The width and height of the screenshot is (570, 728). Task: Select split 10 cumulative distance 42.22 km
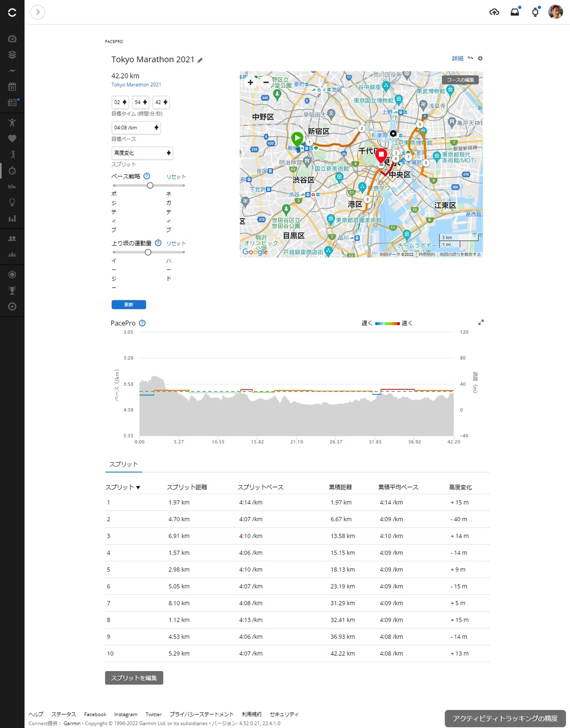tap(342, 653)
